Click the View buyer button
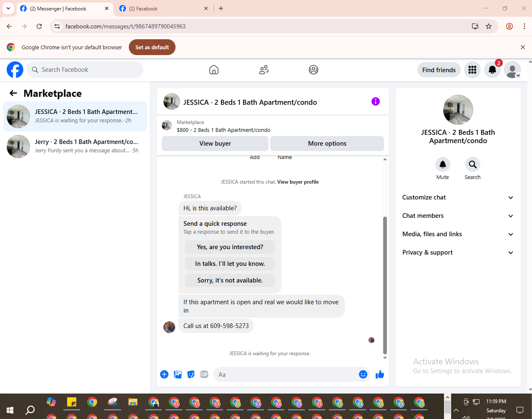The image size is (532, 419). coord(215,143)
